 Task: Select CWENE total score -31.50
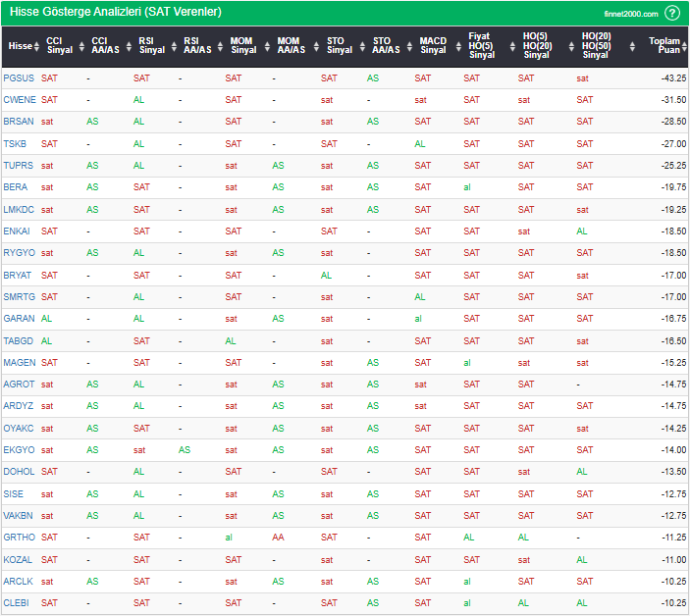click(x=673, y=100)
